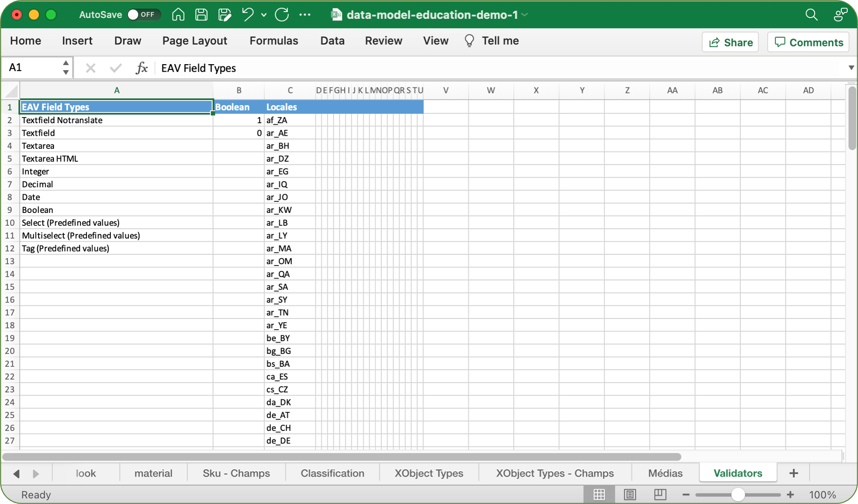Click the Search magnifier icon
This screenshot has height=504, width=858.
click(811, 15)
